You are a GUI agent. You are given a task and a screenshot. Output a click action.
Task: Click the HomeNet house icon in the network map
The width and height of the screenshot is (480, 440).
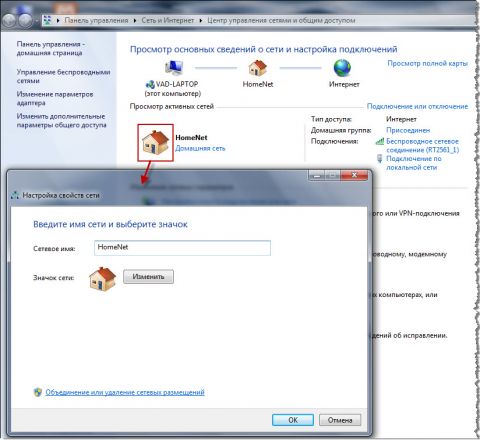click(x=258, y=68)
